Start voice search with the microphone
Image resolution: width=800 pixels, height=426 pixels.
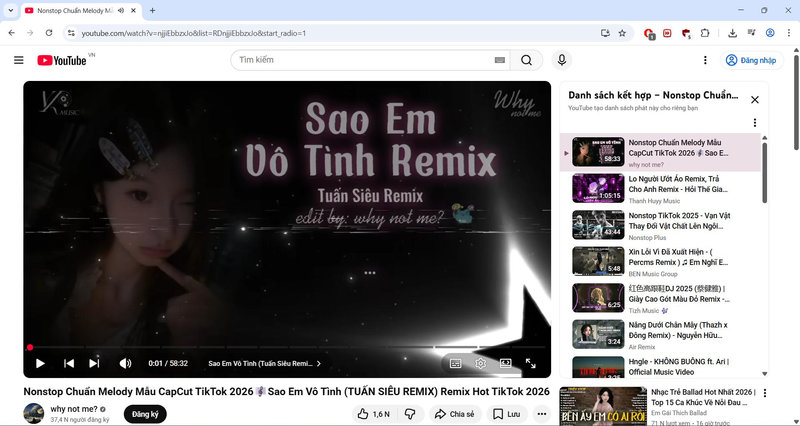point(562,60)
